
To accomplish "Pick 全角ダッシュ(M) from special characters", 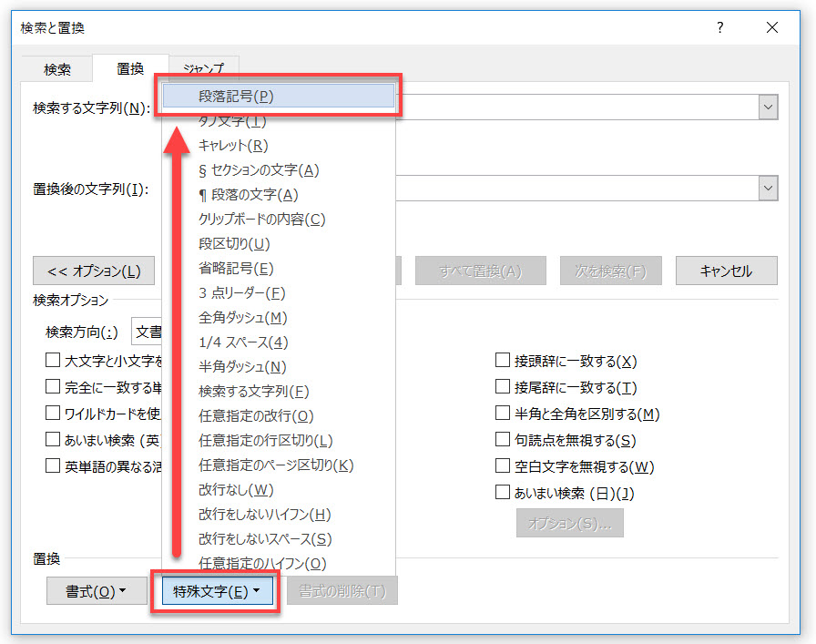I will [x=242, y=317].
